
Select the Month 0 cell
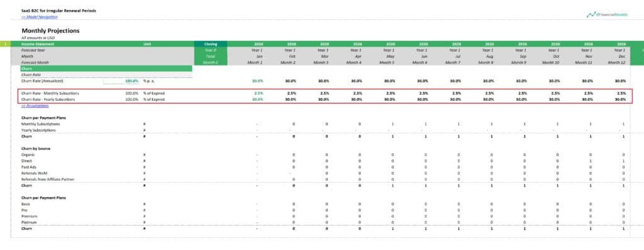(x=211, y=62)
